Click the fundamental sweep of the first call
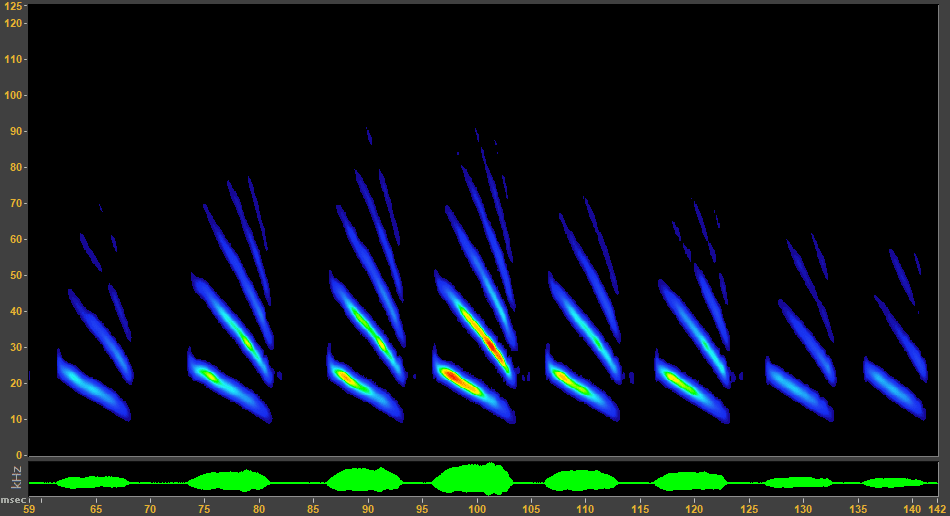The image size is (950, 516). pyautogui.click(x=94, y=386)
